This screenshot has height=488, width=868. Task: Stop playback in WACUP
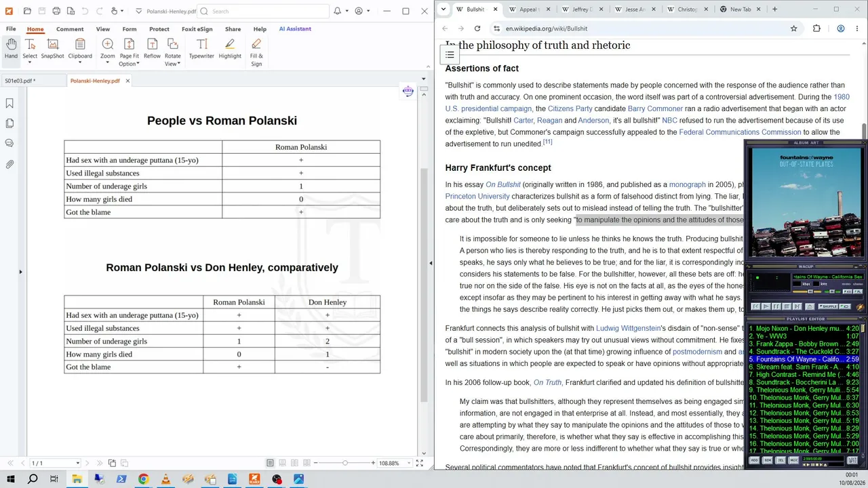pyautogui.click(x=787, y=306)
